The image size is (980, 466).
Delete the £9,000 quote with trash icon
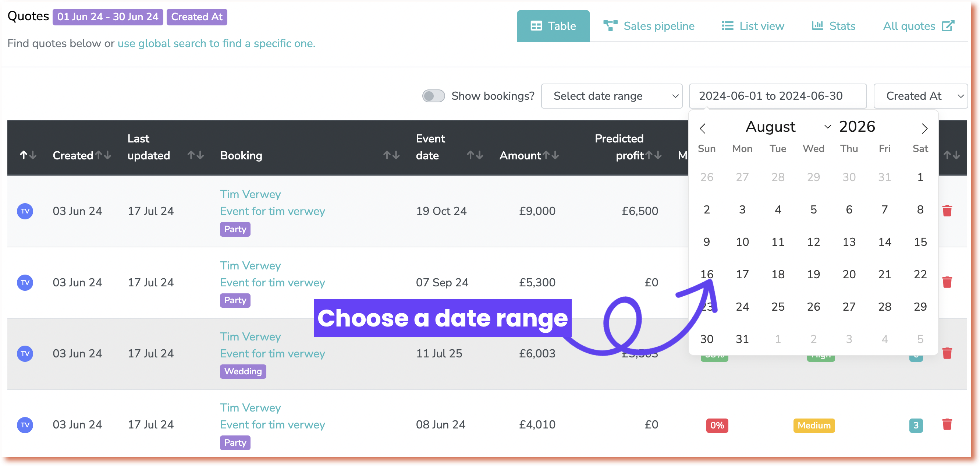pos(947,211)
